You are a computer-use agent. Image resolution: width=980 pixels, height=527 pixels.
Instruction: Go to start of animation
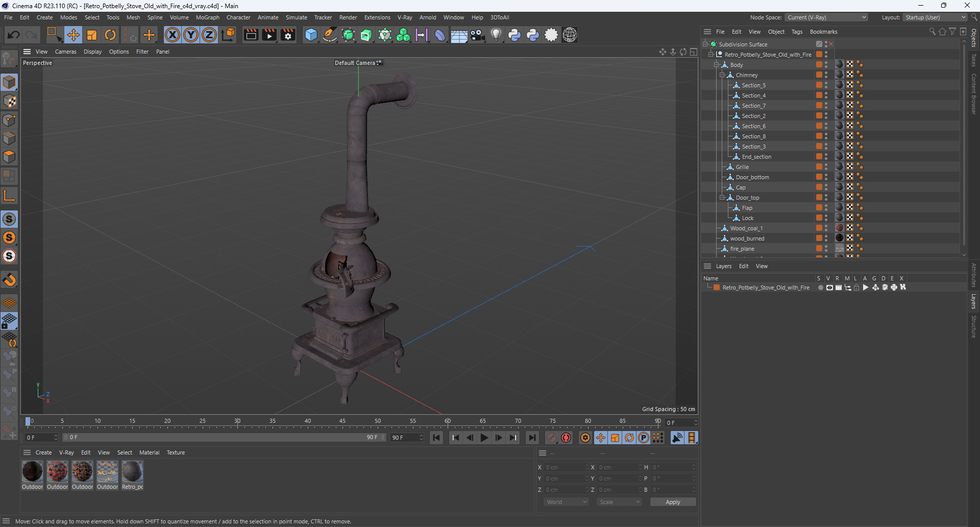[436, 438]
